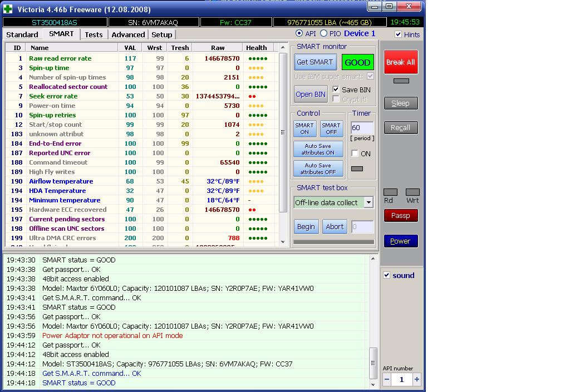This screenshot has width=570, height=392.
Task: Select the Airflow temperature row
Action: coord(142,181)
